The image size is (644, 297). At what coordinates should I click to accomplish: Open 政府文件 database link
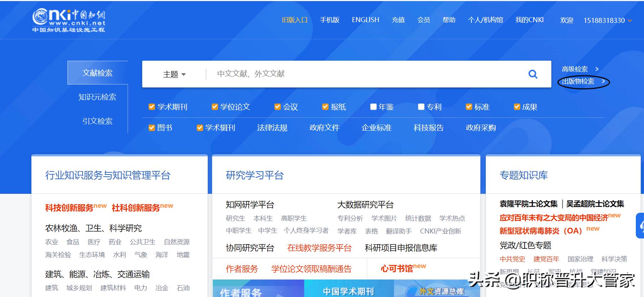324,128
